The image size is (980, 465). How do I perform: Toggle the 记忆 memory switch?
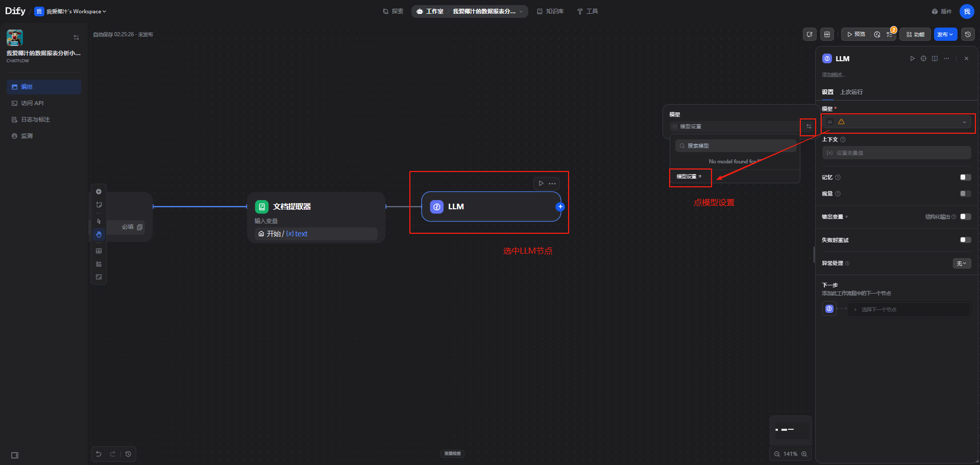click(x=965, y=178)
